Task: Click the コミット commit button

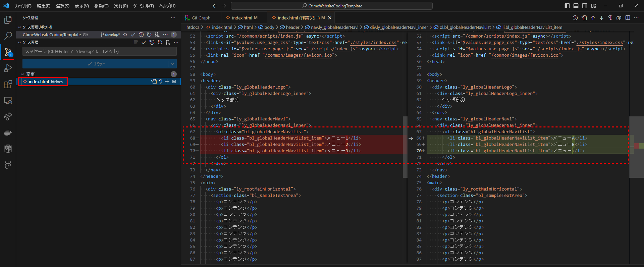Action: coord(96,64)
